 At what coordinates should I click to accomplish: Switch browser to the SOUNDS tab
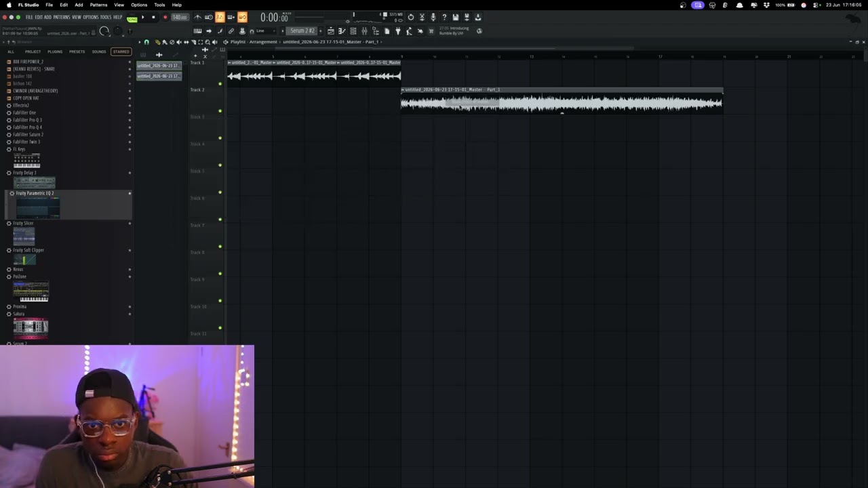coord(99,52)
